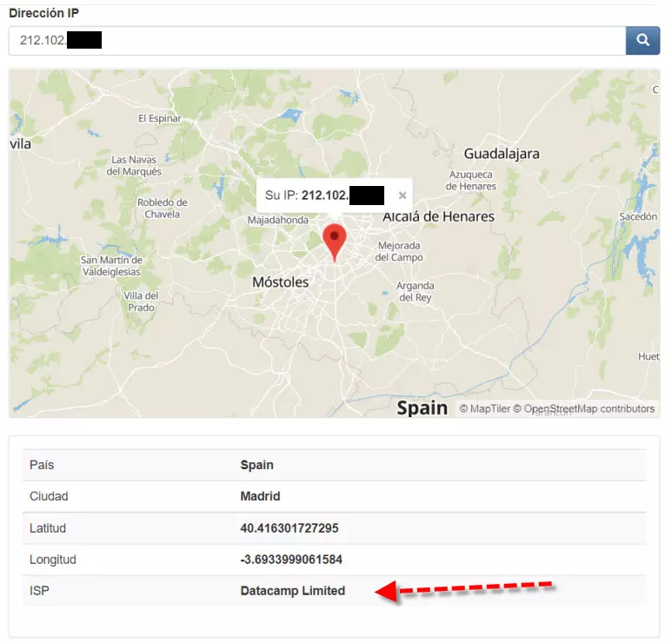Select the Madrid value in Ciudad row

pyautogui.click(x=260, y=496)
